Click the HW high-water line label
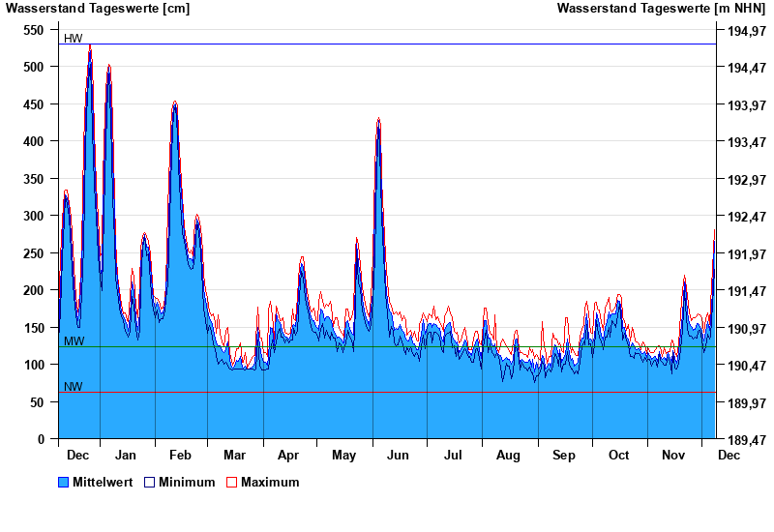This screenshot has width=774, height=532. click(73, 39)
